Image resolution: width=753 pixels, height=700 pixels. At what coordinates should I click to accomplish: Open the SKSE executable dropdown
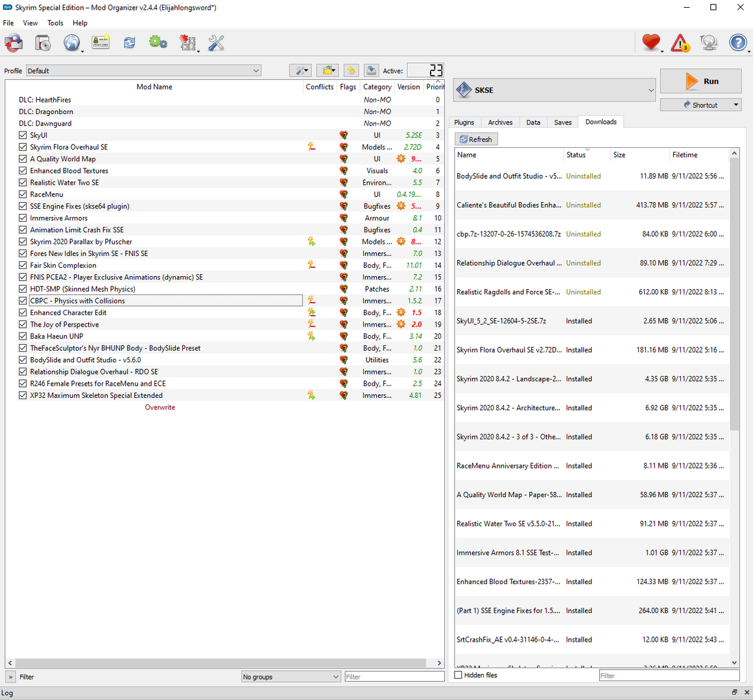554,89
